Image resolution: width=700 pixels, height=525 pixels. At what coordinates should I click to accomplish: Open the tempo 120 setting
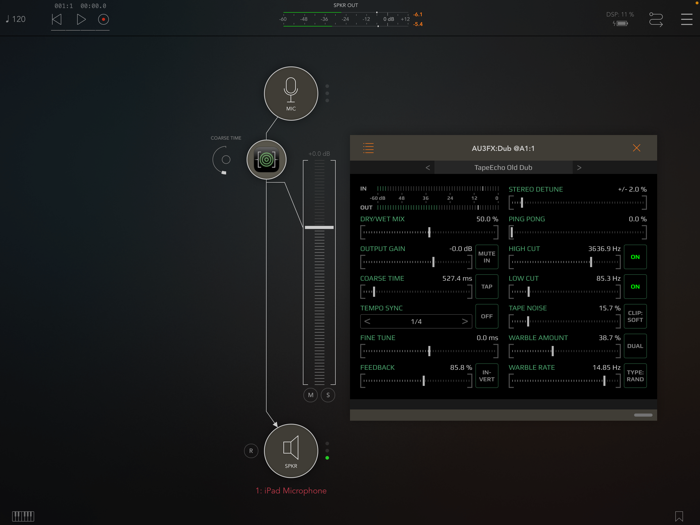(x=16, y=19)
